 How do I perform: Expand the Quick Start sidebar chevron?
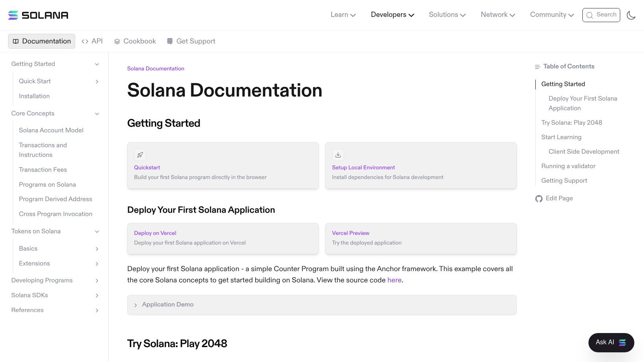coord(97,82)
